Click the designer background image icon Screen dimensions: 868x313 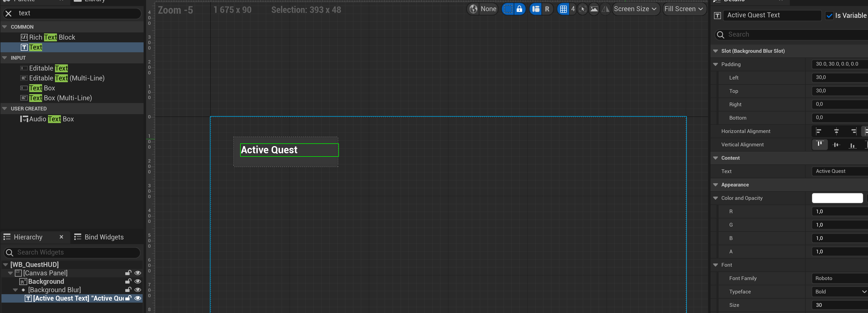point(594,9)
